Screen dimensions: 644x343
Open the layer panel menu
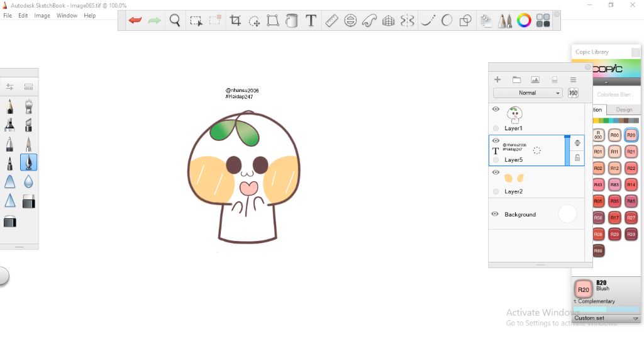[x=573, y=80]
